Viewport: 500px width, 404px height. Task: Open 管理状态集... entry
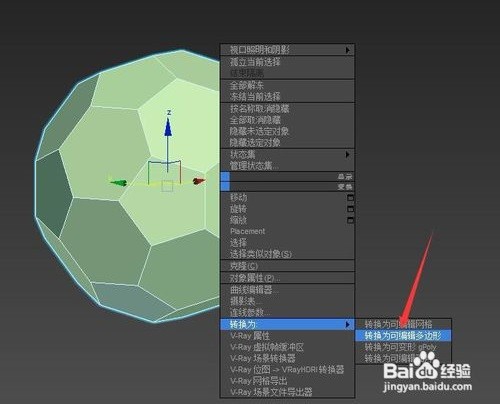click(x=287, y=166)
